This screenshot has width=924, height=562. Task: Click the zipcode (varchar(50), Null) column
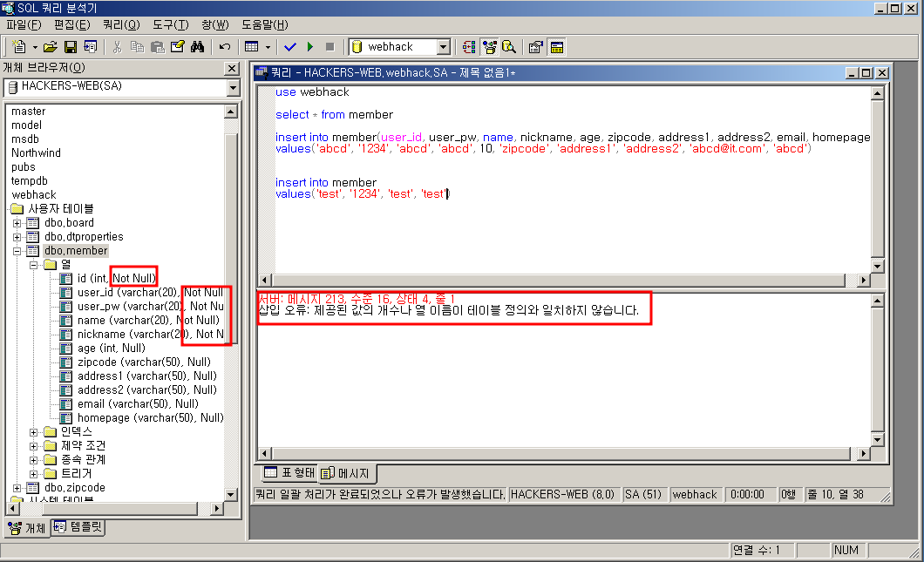coord(144,362)
